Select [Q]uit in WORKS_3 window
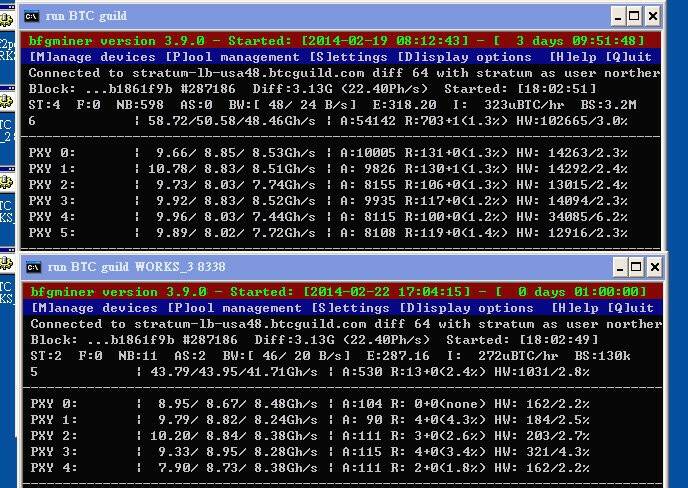 [x=630, y=308]
